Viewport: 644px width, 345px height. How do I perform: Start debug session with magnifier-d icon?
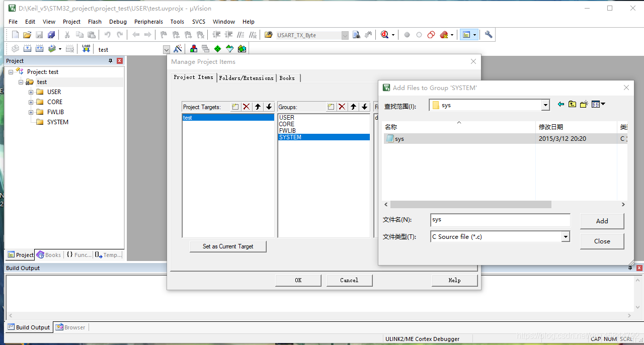point(385,35)
